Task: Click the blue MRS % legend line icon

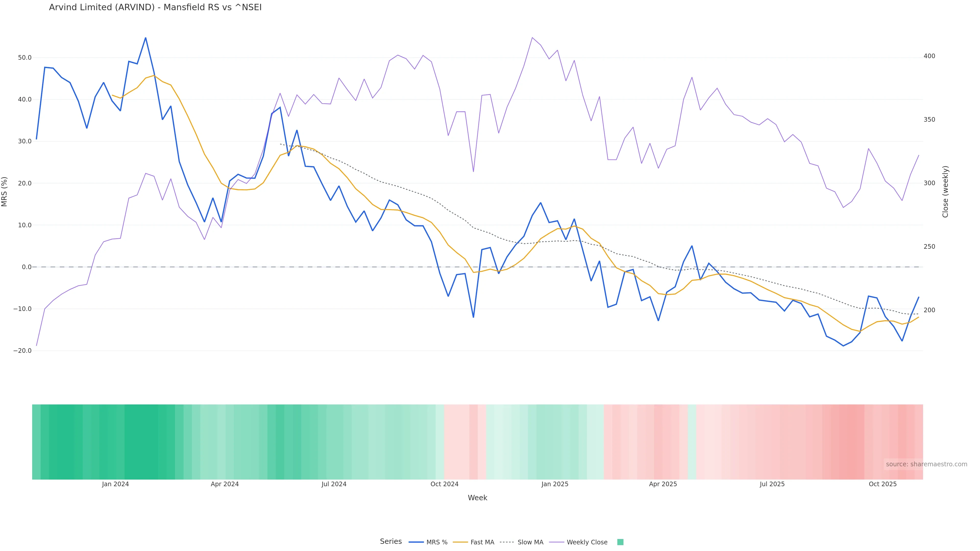Action: [416, 542]
